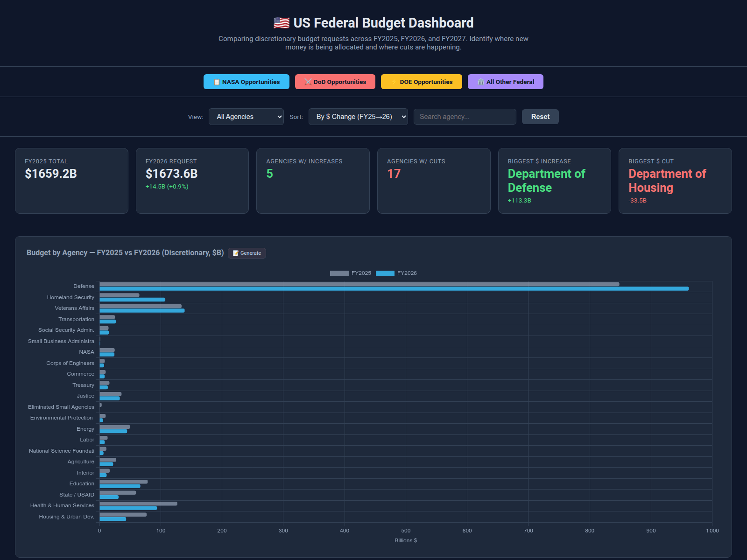747x560 pixels.
Task: Click the Justice axis label
Action: [85, 396]
